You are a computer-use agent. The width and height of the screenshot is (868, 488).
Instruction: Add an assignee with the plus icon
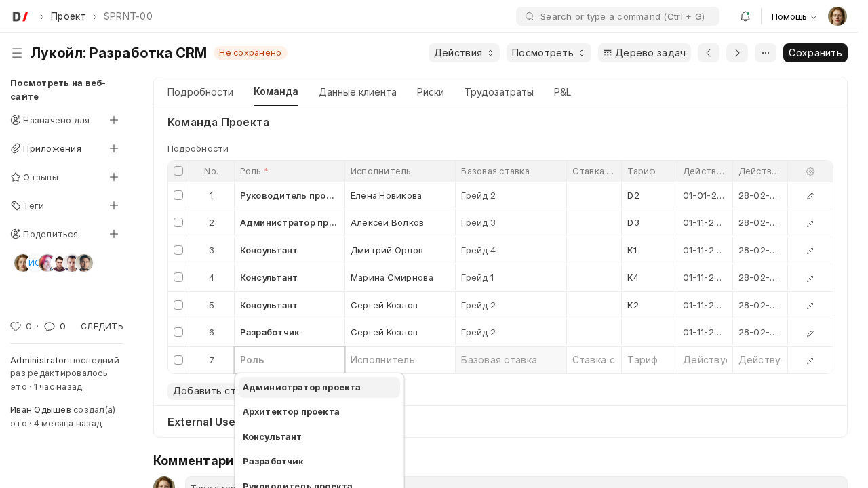pyautogui.click(x=114, y=120)
